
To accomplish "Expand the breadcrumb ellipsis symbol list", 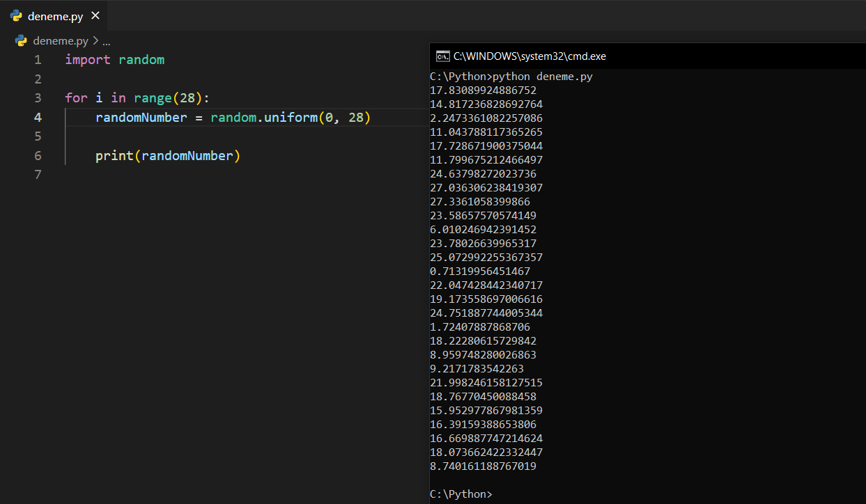I will pyautogui.click(x=107, y=41).
